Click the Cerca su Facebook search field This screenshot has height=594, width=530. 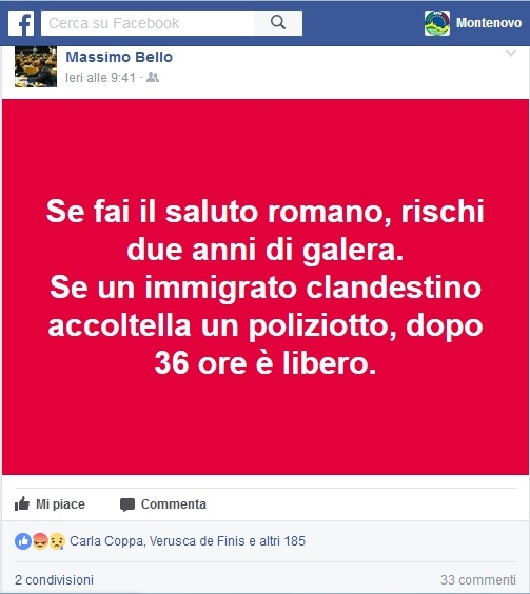click(x=148, y=23)
